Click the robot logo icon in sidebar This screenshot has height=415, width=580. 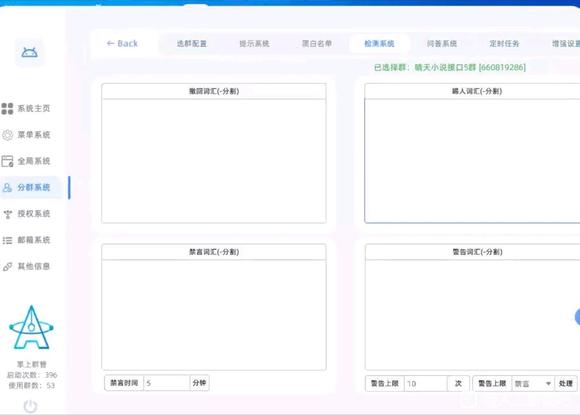pyautogui.click(x=29, y=52)
